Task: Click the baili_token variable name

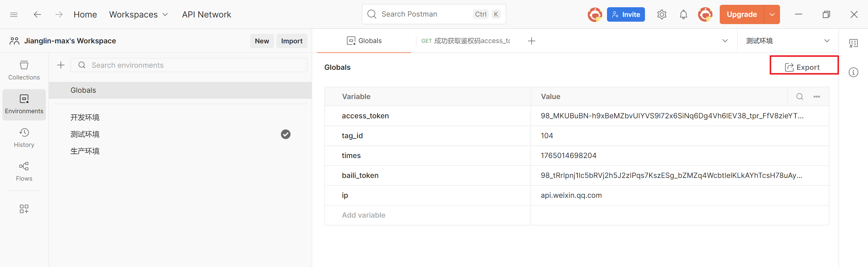Action: coord(360,175)
